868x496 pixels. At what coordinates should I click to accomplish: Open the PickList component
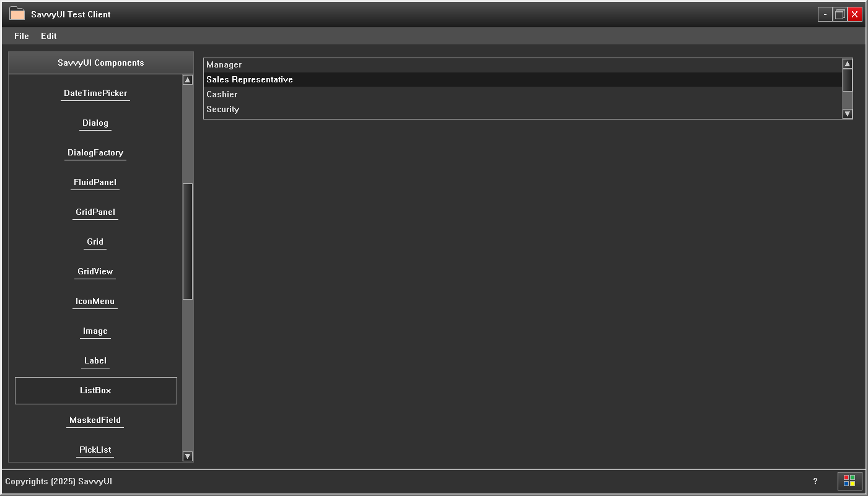coord(95,450)
